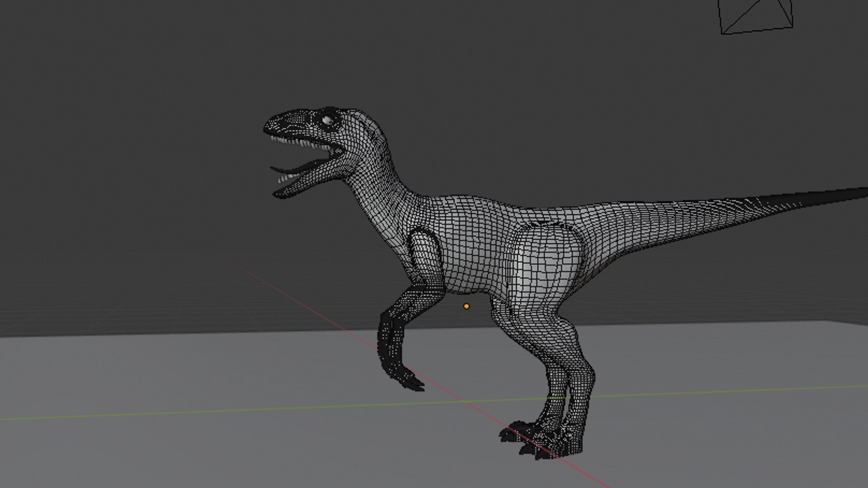
Task: Select the camera wireframe object
Action: point(755,16)
